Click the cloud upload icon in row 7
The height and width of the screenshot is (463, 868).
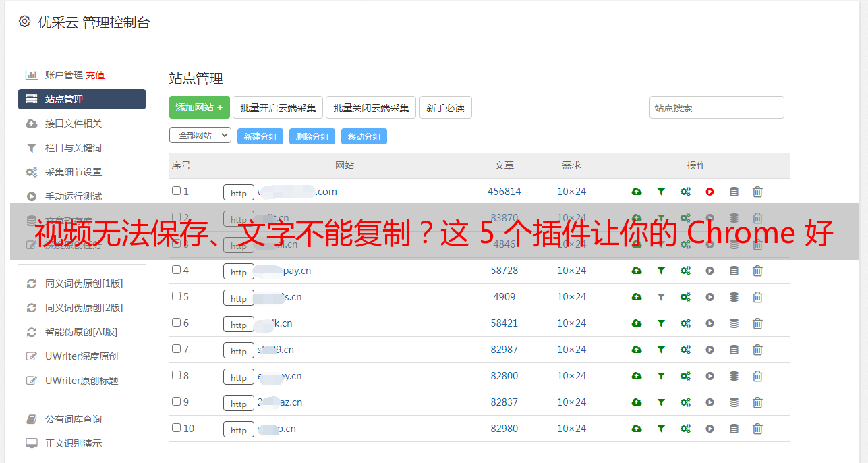(x=637, y=350)
